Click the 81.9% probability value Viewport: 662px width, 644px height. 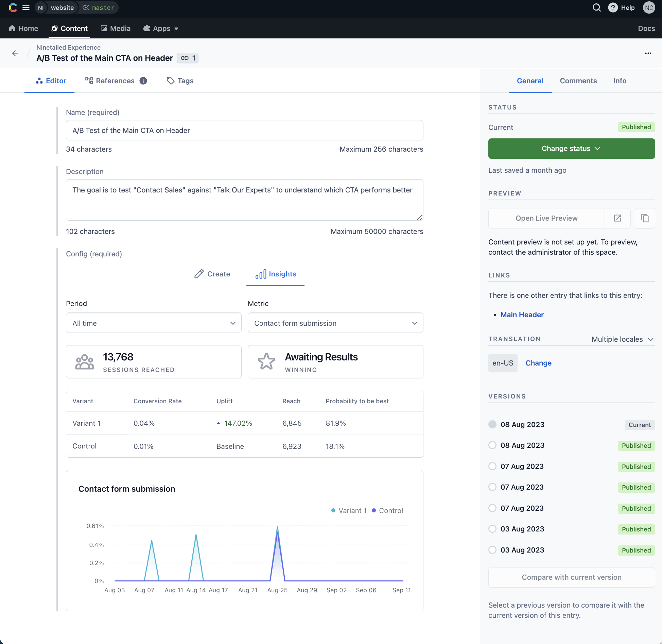(x=335, y=423)
